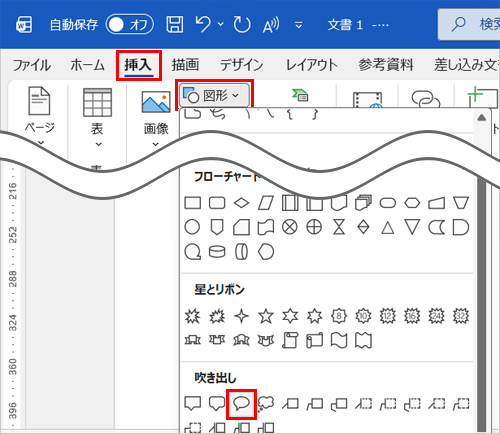Open the Customize Quick Access Toolbar dropdown
500x434 pixels.
(299, 25)
